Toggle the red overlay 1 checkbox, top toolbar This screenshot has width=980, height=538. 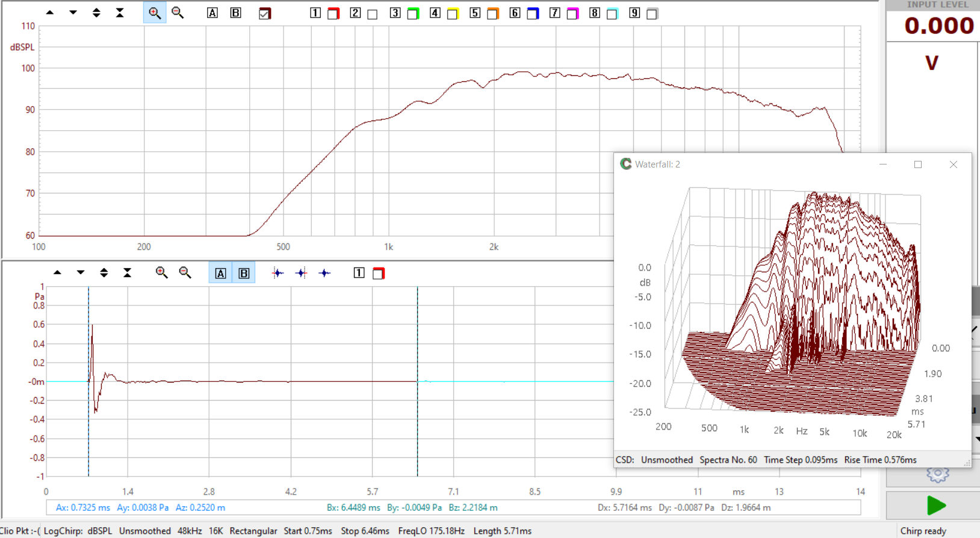333,14
